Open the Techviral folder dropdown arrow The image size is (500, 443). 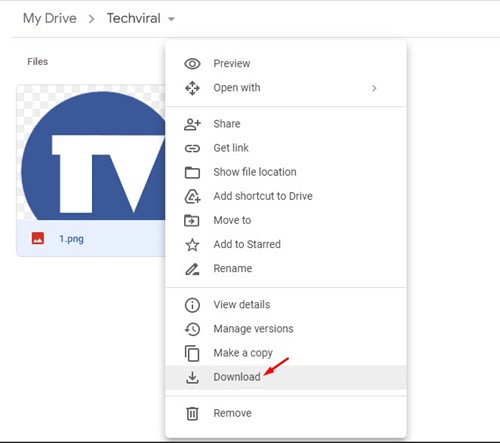point(171,19)
